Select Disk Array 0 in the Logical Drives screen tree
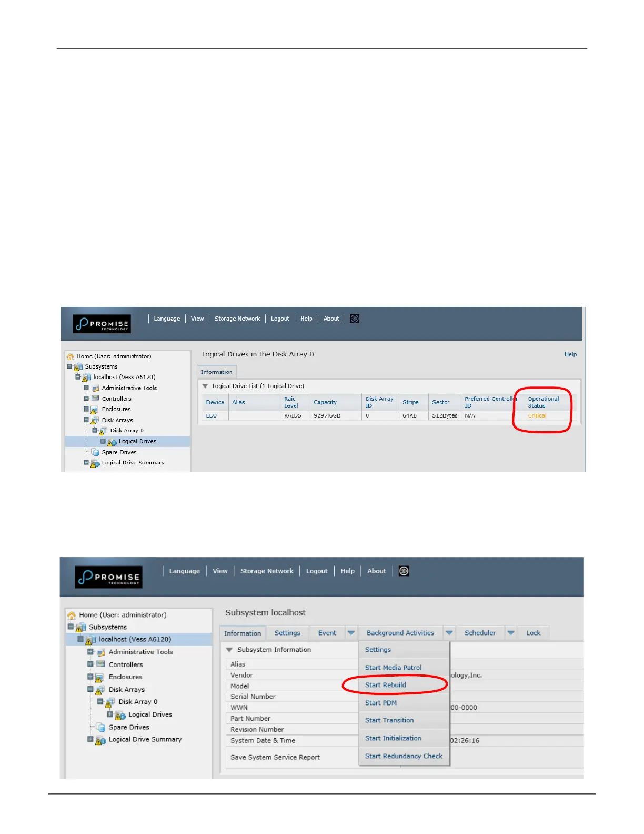The height and width of the screenshot is (834, 644). click(127, 430)
